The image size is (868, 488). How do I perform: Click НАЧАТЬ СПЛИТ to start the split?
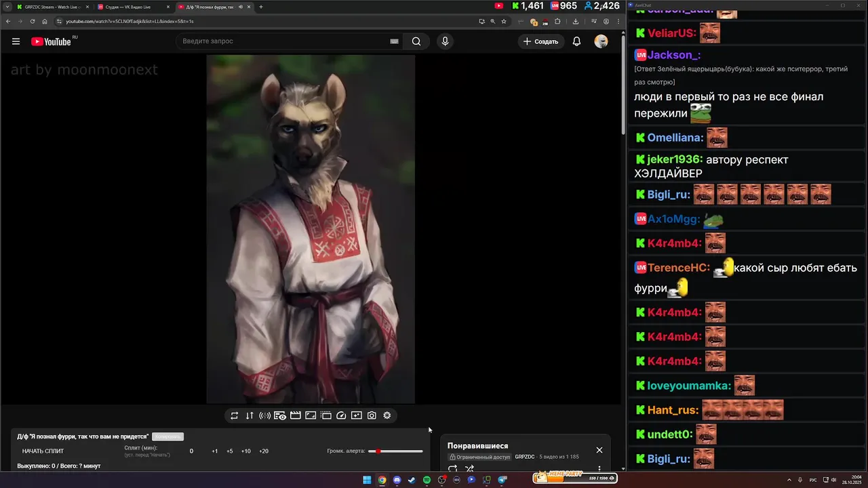43,451
